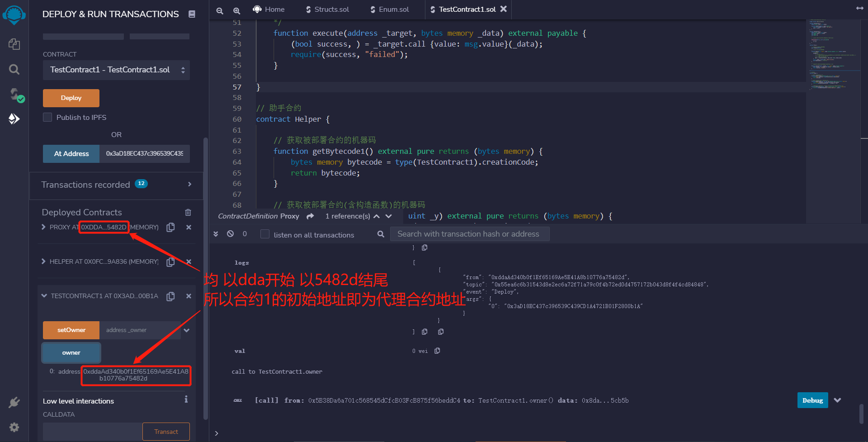Click the setOwner function button
This screenshot has width=868, height=442.
71,330
